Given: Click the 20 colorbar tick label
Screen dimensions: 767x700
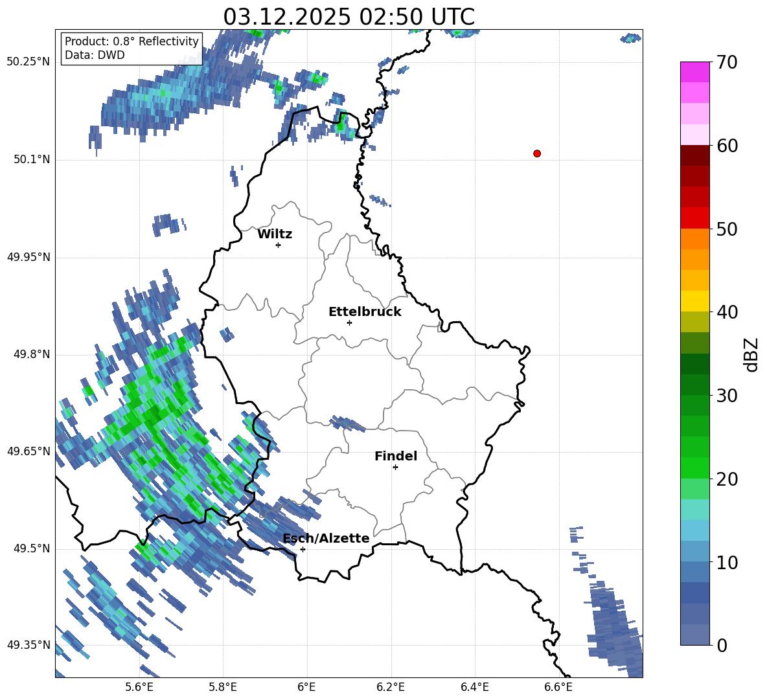Looking at the screenshot, I should click(727, 479).
